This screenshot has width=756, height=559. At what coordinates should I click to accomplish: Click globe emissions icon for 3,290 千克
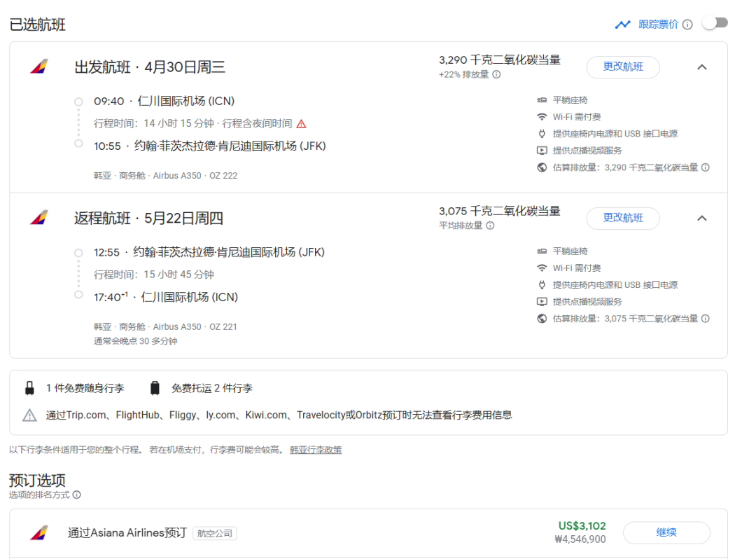542,167
